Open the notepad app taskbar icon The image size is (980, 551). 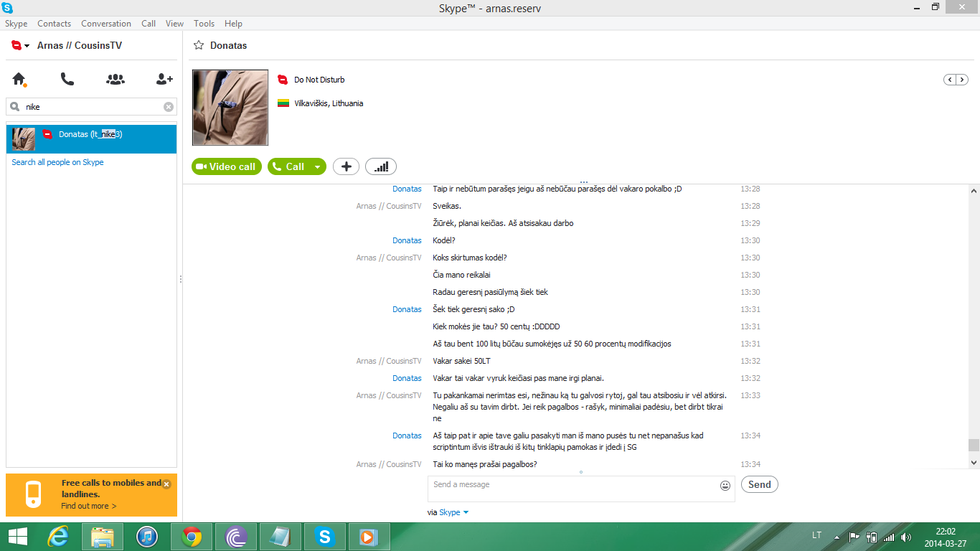[x=280, y=537]
